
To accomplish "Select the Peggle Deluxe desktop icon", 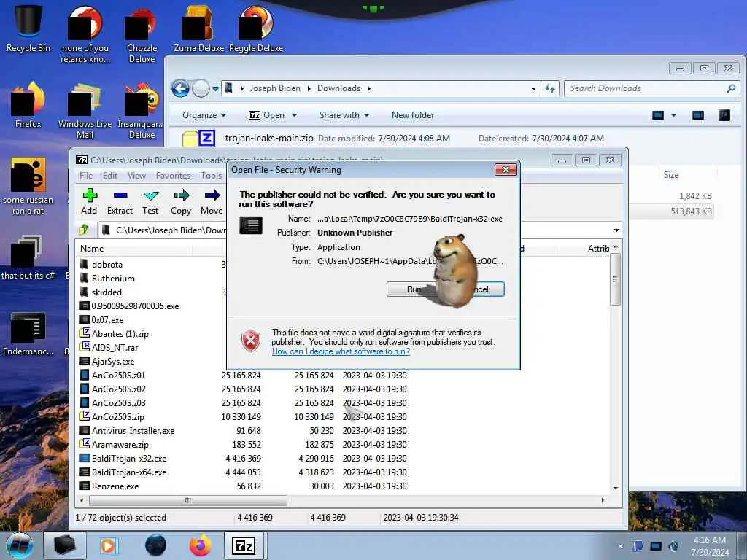I will 256,29.
